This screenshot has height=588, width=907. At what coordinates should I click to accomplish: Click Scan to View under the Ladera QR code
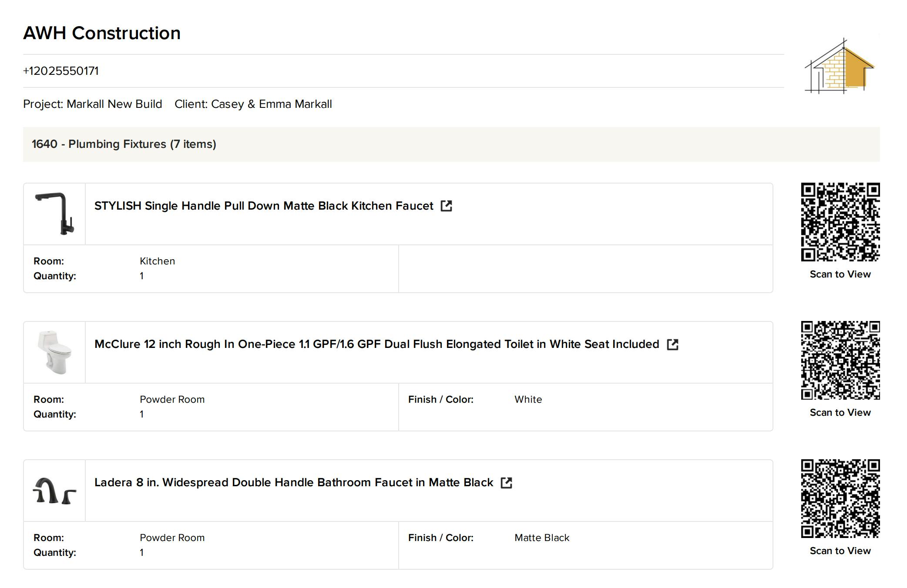(840, 551)
